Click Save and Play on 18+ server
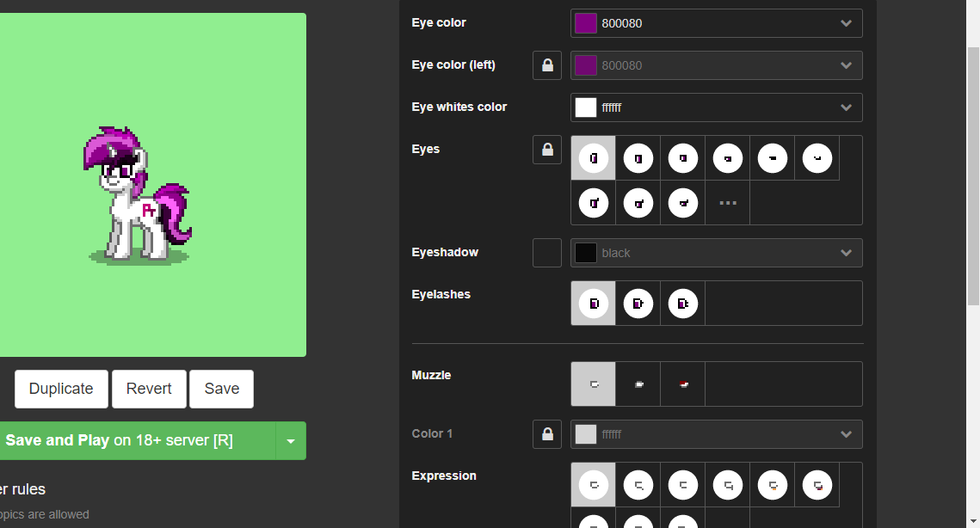 [138, 440]
